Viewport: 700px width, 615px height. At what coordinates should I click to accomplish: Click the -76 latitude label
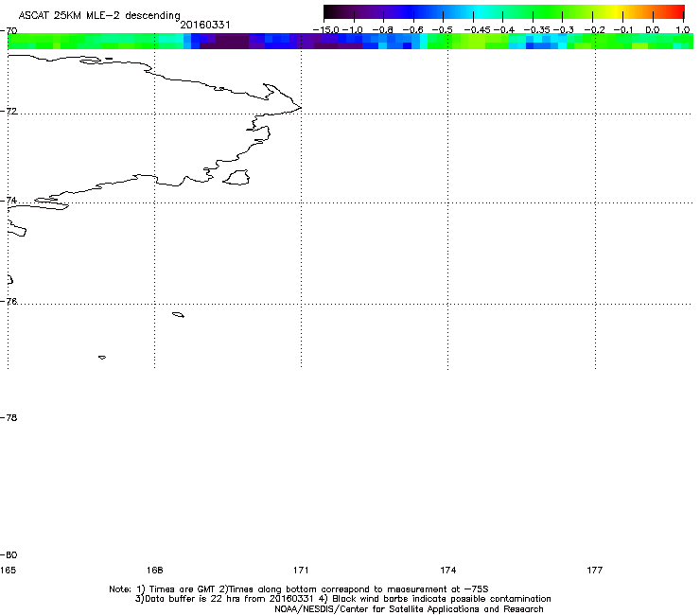(9, 302)
